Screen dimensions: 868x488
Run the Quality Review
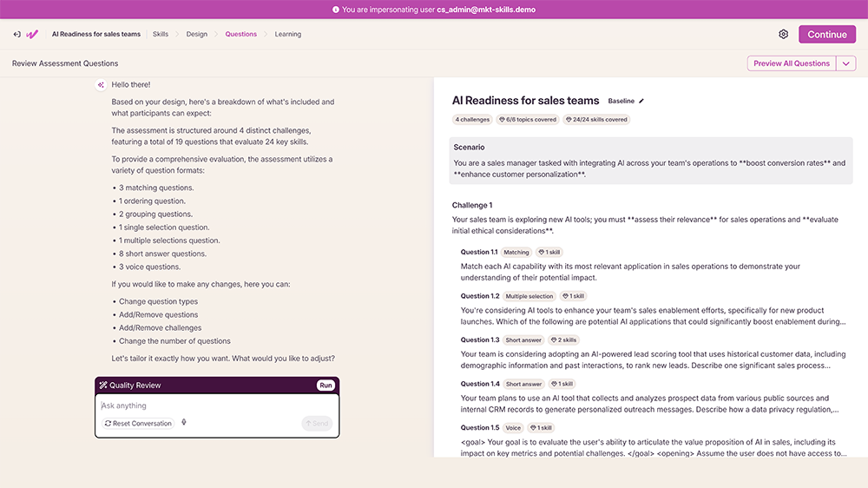pos(325,386)
